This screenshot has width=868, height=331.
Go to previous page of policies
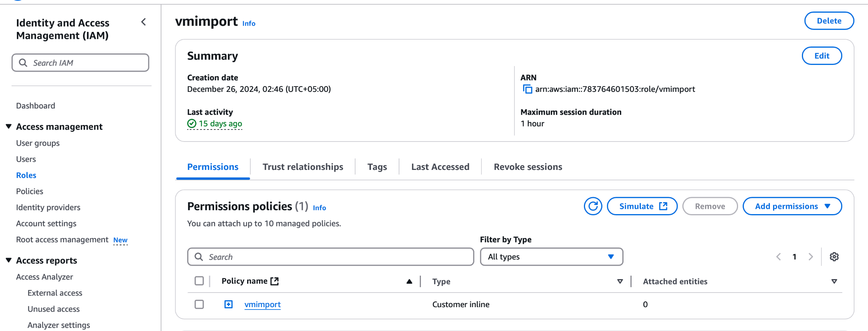point(778,257)
